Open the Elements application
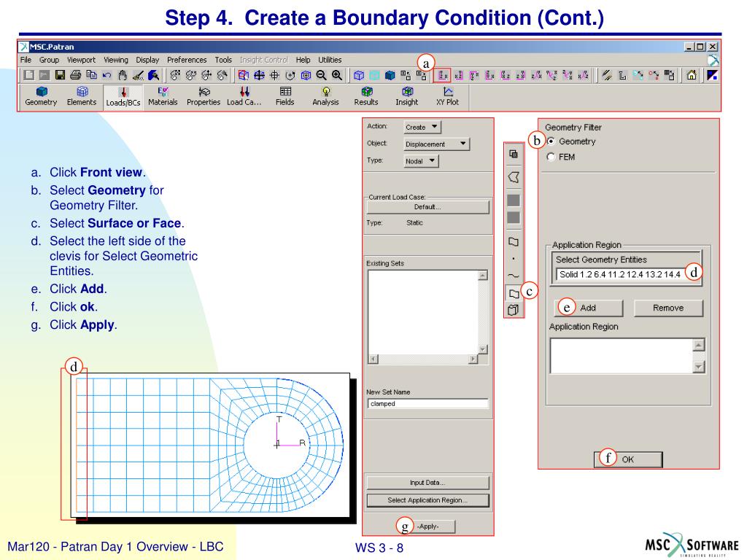Image resolution: width=747 pixels, height=560 pixels. [x=82, y=96]
